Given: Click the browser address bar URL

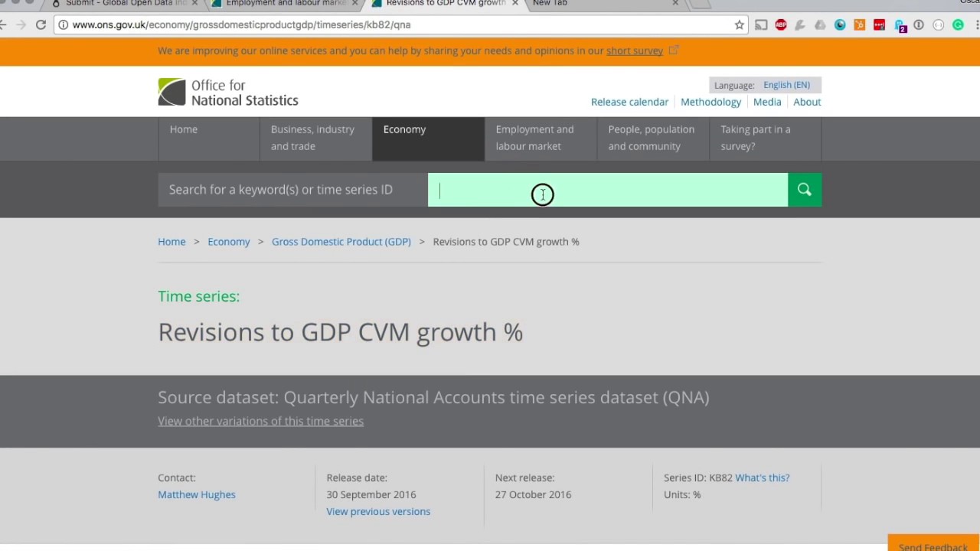Looking at the screenshot, I should (241, 24).
